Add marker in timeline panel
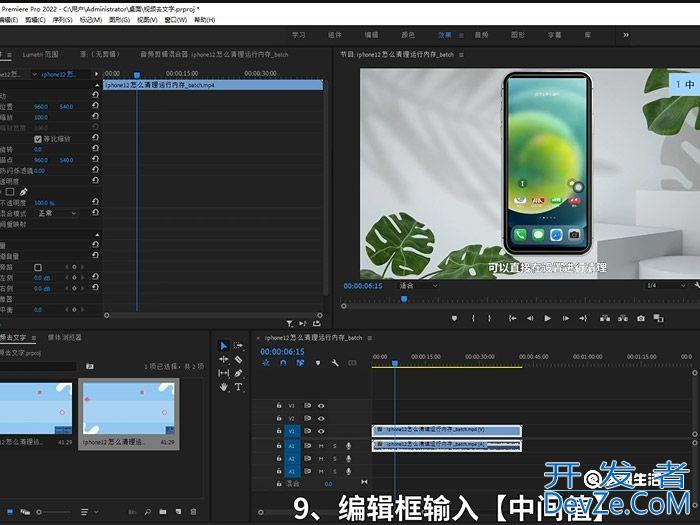Screen dimensions: 700x525 tap(318, 363)
